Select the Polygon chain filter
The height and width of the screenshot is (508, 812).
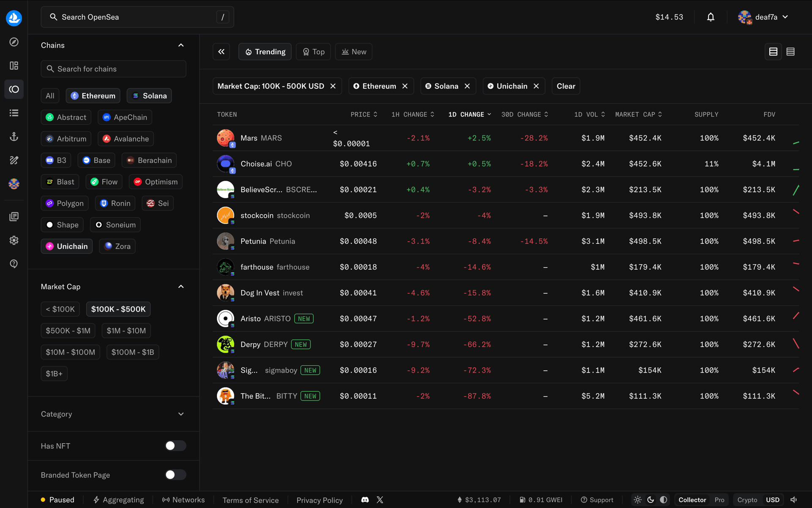click(65, 203)
